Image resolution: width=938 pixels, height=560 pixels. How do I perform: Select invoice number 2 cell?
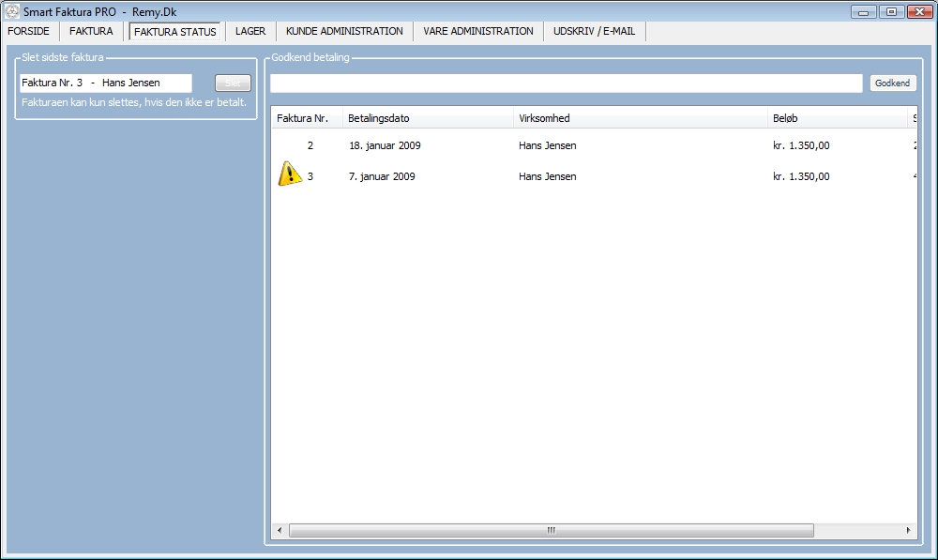[310, 145]
